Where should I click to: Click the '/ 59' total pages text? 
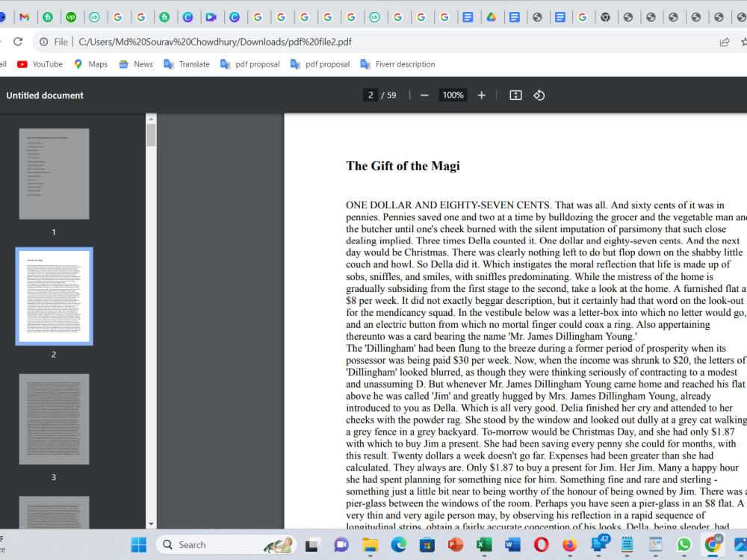tap(388, 96)
